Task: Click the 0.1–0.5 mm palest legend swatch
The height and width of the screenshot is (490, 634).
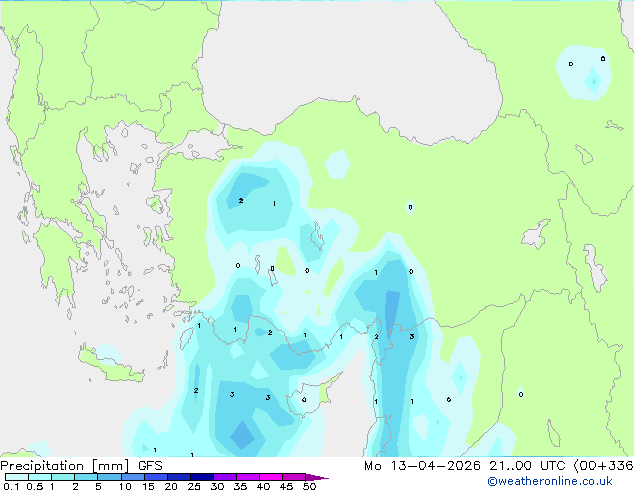Action: [x=17, y=477]
